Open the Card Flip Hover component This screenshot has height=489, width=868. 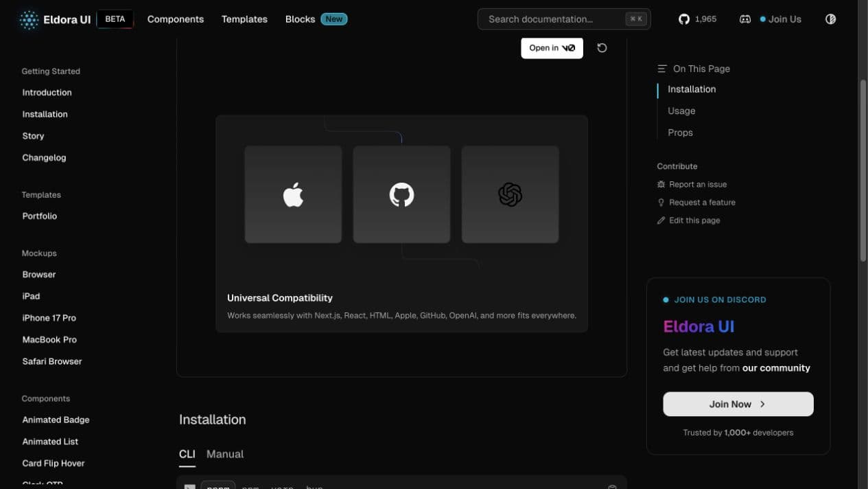pos(54,463)
